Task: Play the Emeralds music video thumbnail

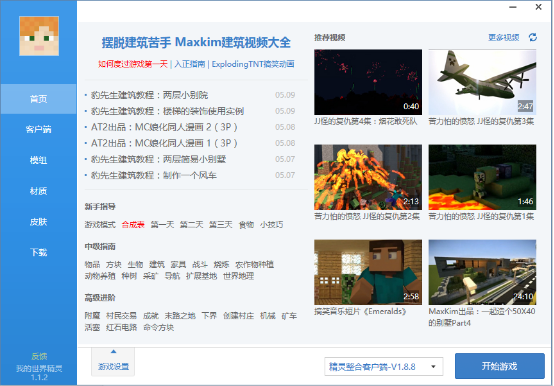Action: (x=368, y=272)
